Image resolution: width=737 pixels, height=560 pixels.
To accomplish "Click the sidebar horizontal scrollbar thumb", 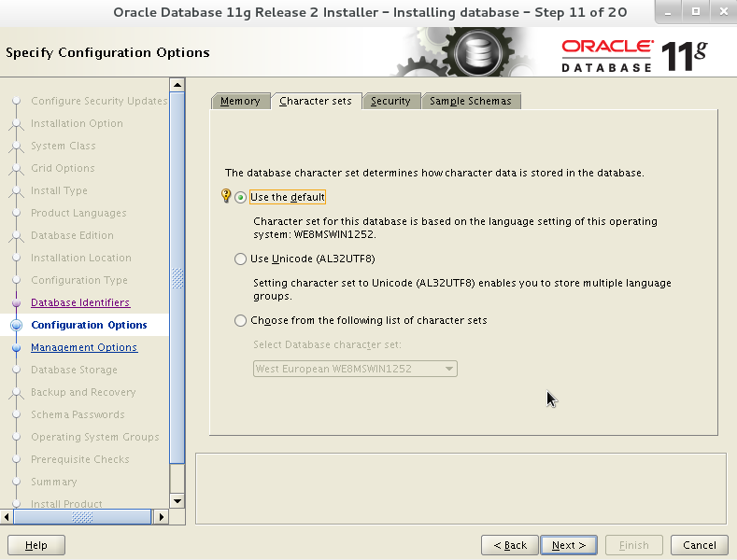I will (82, 517).
